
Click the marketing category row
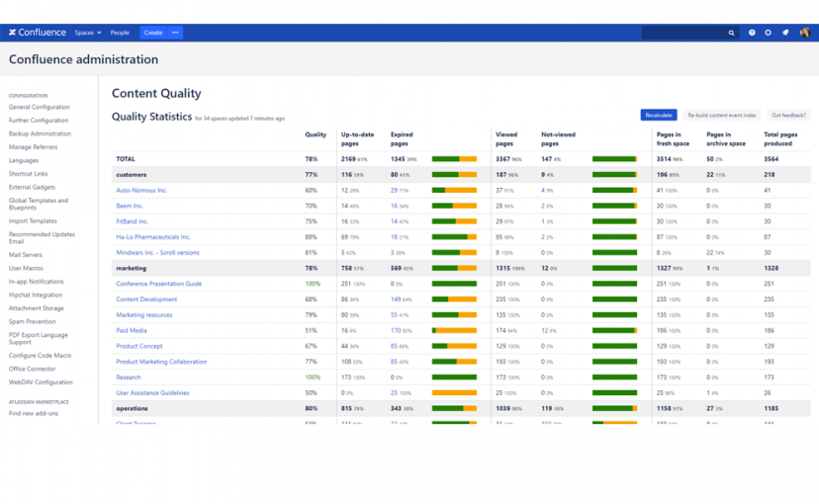pyautogui.click(x=461, y=268)
